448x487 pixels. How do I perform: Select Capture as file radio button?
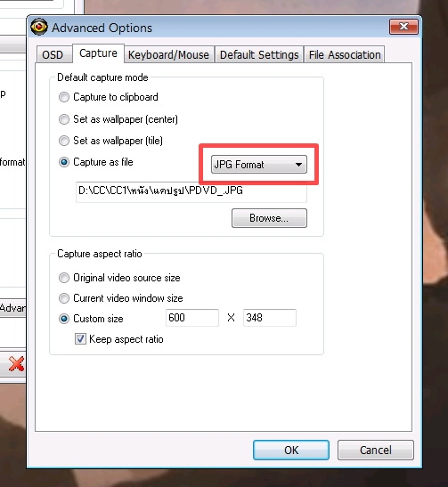(64, 162)
